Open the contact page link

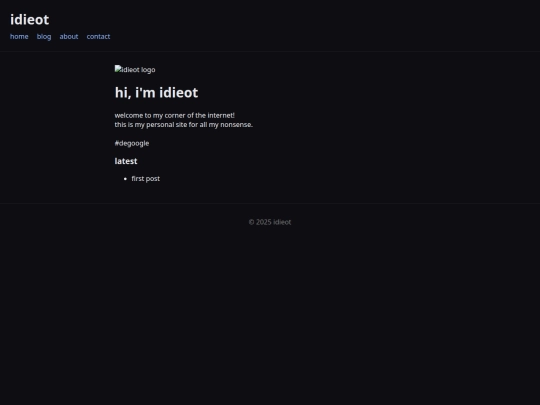tap(98, 37)
